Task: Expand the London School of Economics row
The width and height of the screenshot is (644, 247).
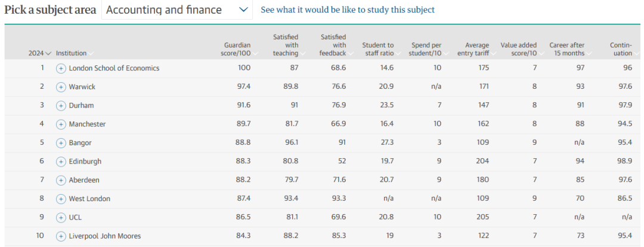Action: [61, 68]
